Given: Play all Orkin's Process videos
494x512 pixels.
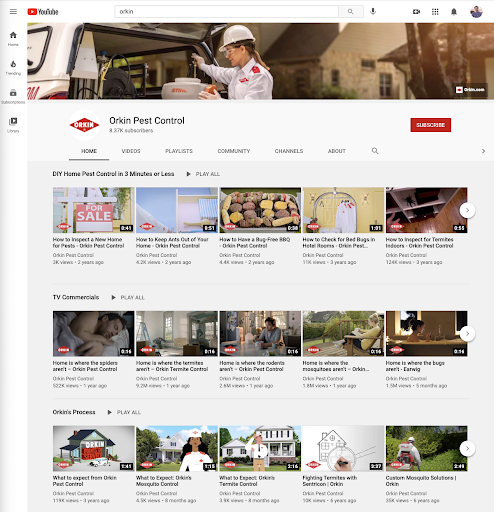Looking at the screenshot, I should click(x=124, y=412).
